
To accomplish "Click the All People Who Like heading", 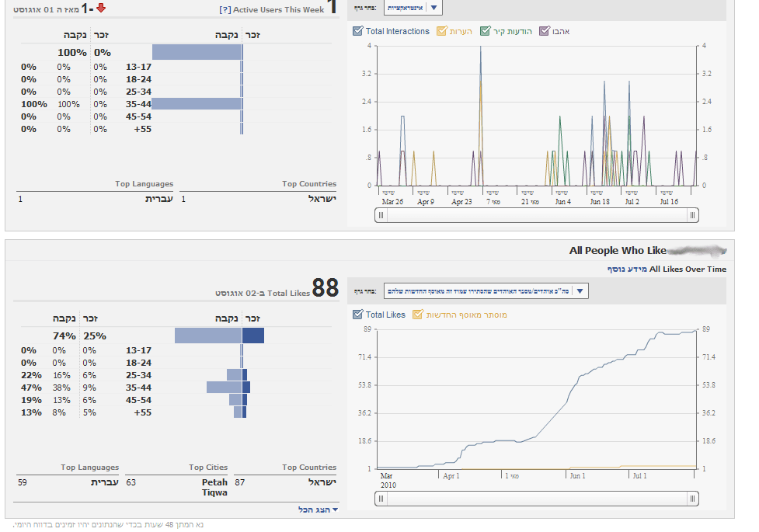I will click(618, 250).
